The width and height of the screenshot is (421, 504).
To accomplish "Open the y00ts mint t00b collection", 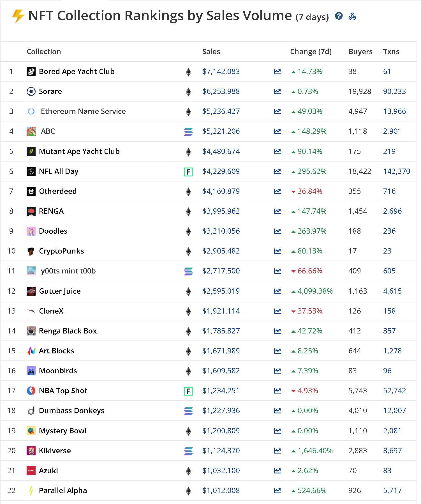I will (68, 271).
